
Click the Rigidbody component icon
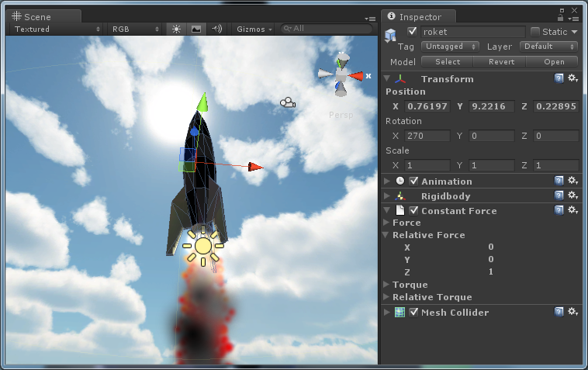coord(399,196)
